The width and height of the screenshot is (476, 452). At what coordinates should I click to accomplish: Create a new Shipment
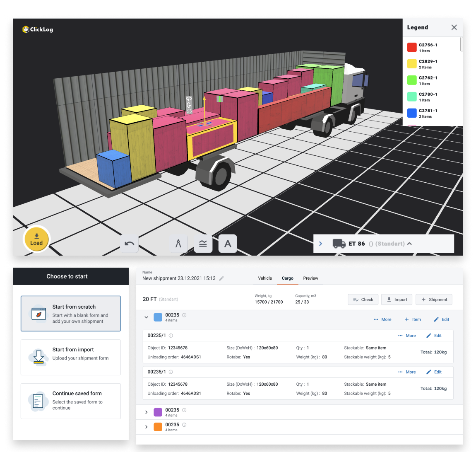coord(434,299)
